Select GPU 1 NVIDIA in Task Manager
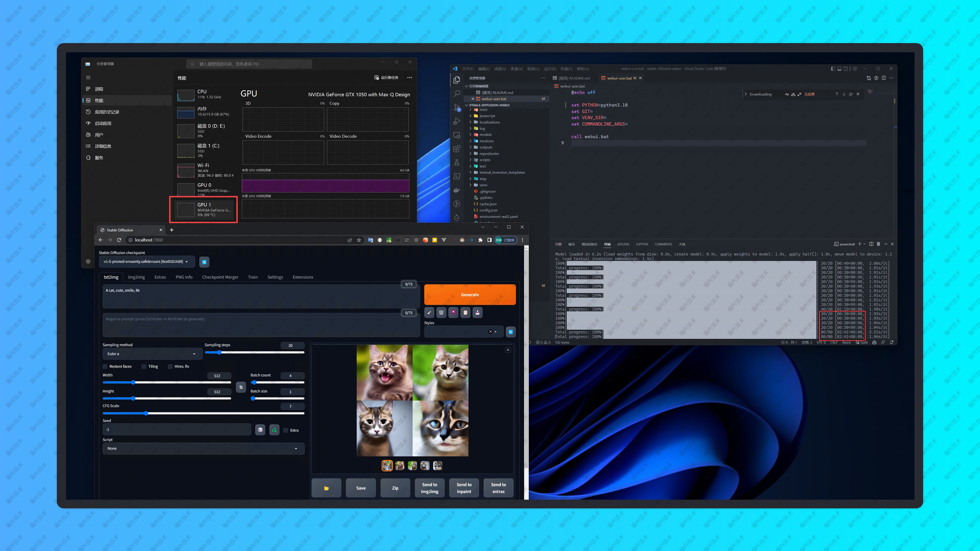Screen dimensions: 980x551 204,210
